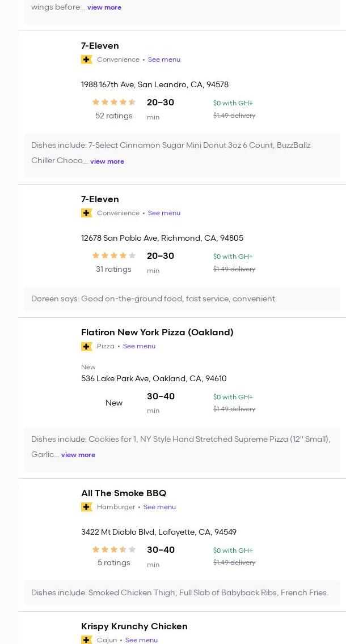
Task: Open See menu for Krispy Krunchy Chicken
Action: (x=141, y=640)
